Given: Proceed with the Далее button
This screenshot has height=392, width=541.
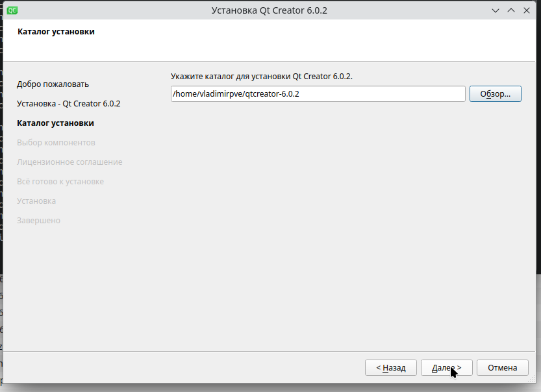Looking at the screenshot, I should pos(446,368).
